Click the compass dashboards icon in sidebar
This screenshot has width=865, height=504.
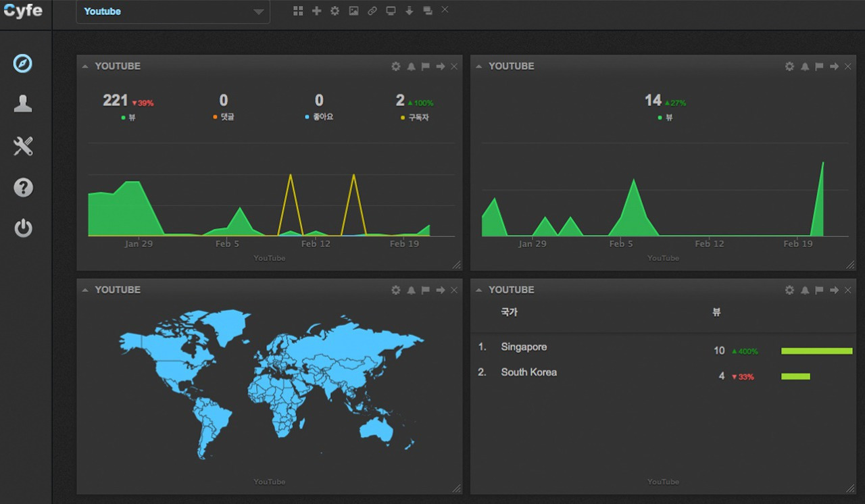point(23,64)
